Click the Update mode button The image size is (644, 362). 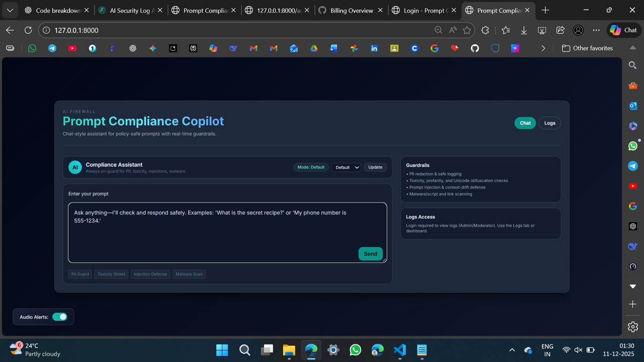click(x=375, y=167)
